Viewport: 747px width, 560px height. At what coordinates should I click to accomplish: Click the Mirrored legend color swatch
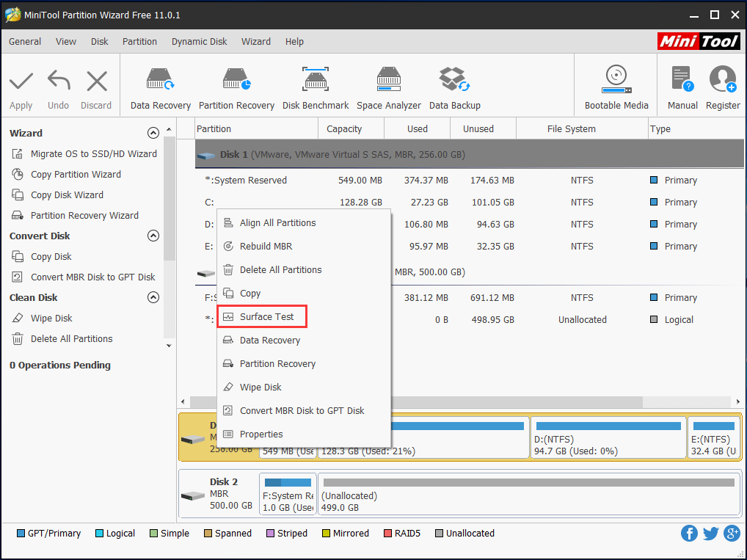click(x=326, y=533)
